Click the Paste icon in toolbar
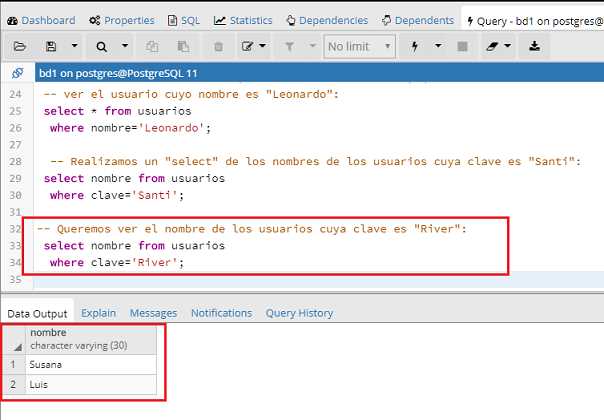This screenshot has width=604, height=420. (x=183, y=47)
